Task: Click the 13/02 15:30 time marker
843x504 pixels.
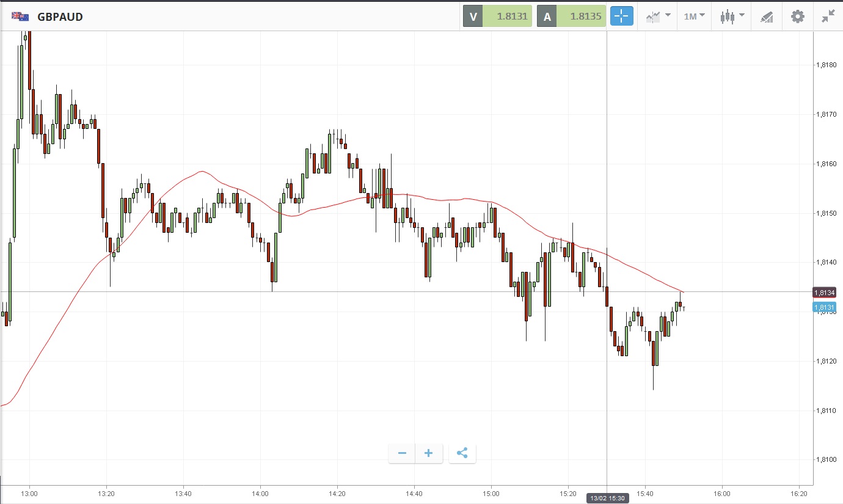Action: coord(607,499)
